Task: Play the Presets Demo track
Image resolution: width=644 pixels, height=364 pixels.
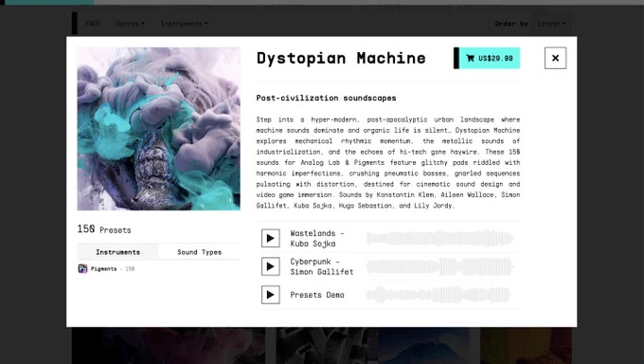Action: point(270,295)
